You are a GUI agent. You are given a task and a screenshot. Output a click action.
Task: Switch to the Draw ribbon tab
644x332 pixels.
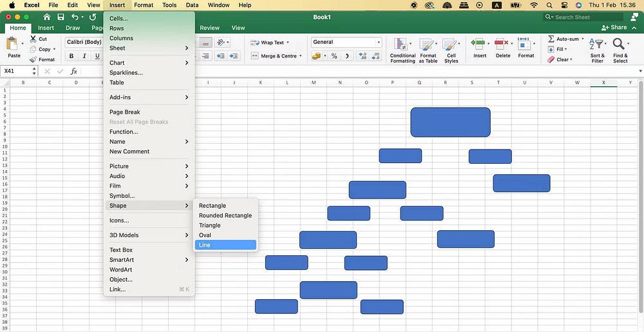[x=73, y=28]
